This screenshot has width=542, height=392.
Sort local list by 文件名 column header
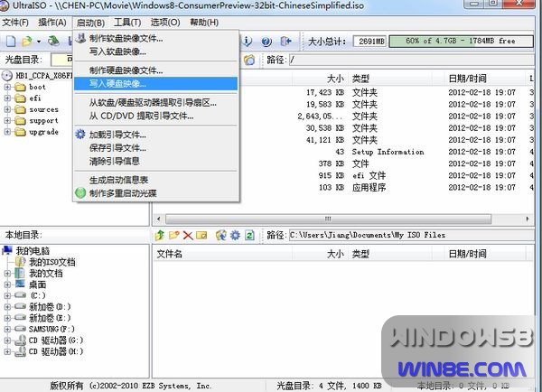click(222, 254)
